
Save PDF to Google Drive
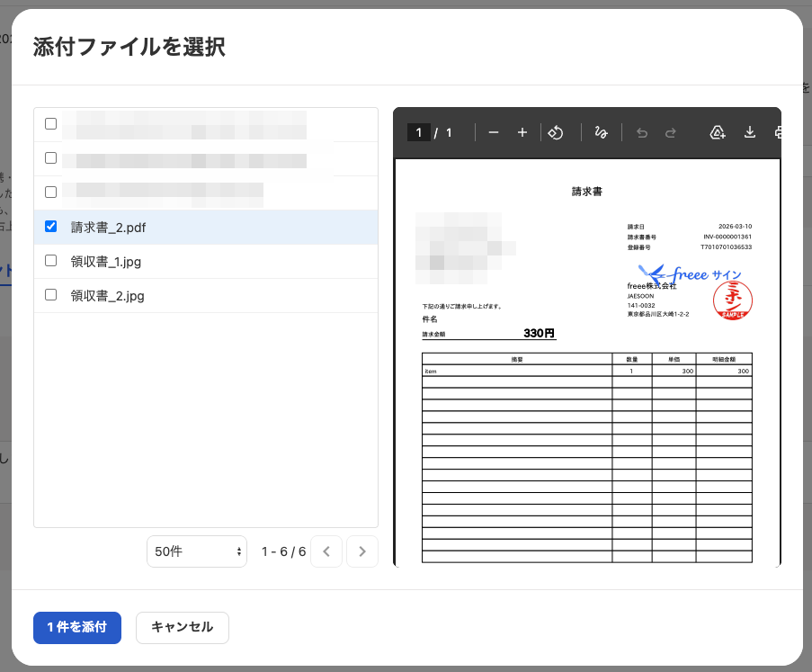718,133
